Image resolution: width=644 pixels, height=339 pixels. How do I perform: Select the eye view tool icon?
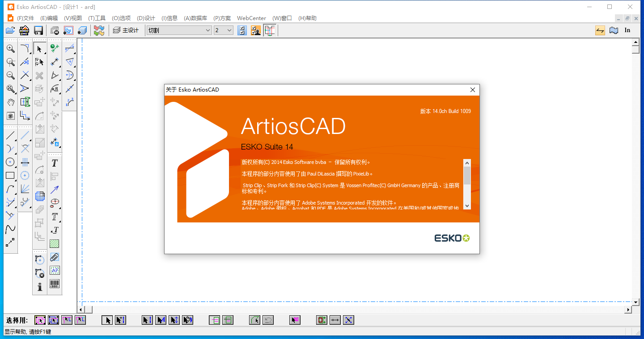11,116
